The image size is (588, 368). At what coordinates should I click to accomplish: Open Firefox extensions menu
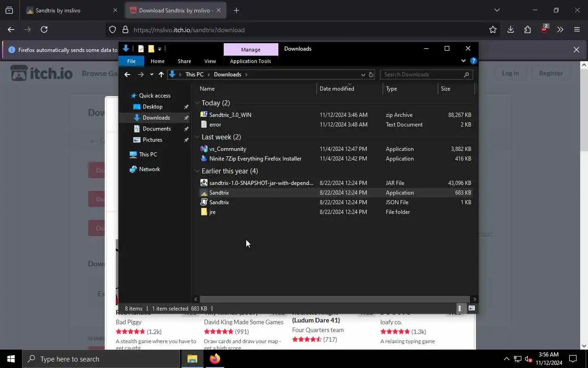pyautogui.click(x=527, y=29)
